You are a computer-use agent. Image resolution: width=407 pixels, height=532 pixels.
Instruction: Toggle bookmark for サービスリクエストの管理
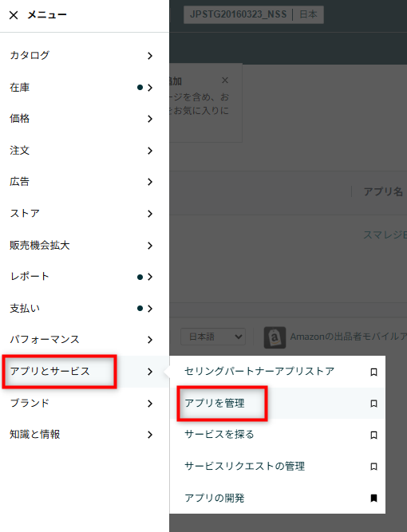373,467
